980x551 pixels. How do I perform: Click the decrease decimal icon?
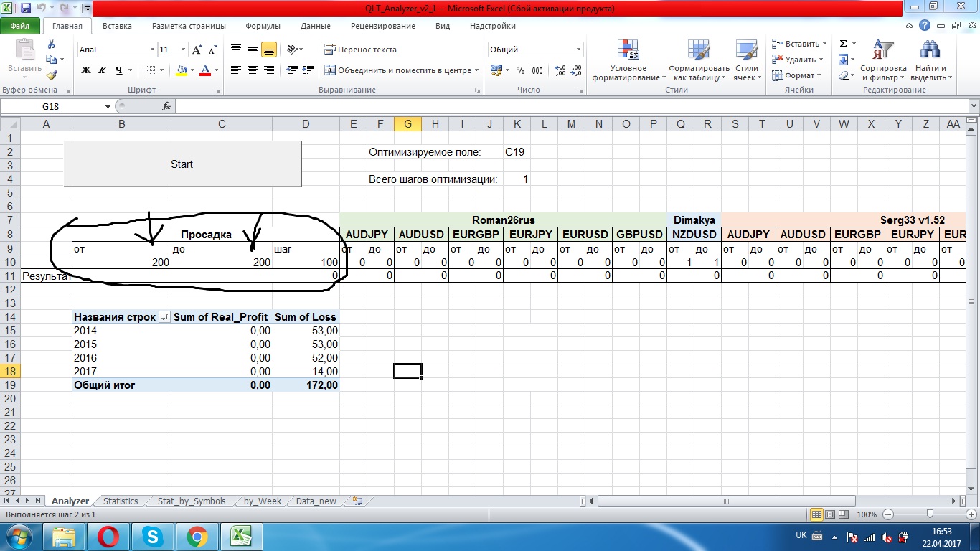(x=577, y=70)
